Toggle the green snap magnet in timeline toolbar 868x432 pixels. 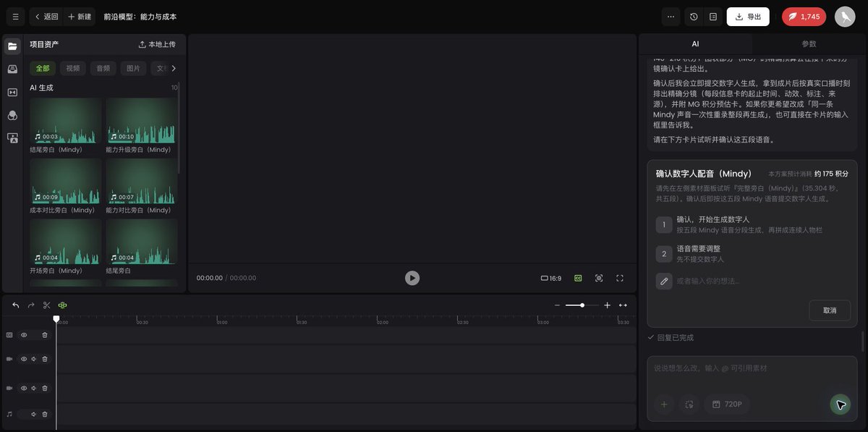[x=63, y=305]
